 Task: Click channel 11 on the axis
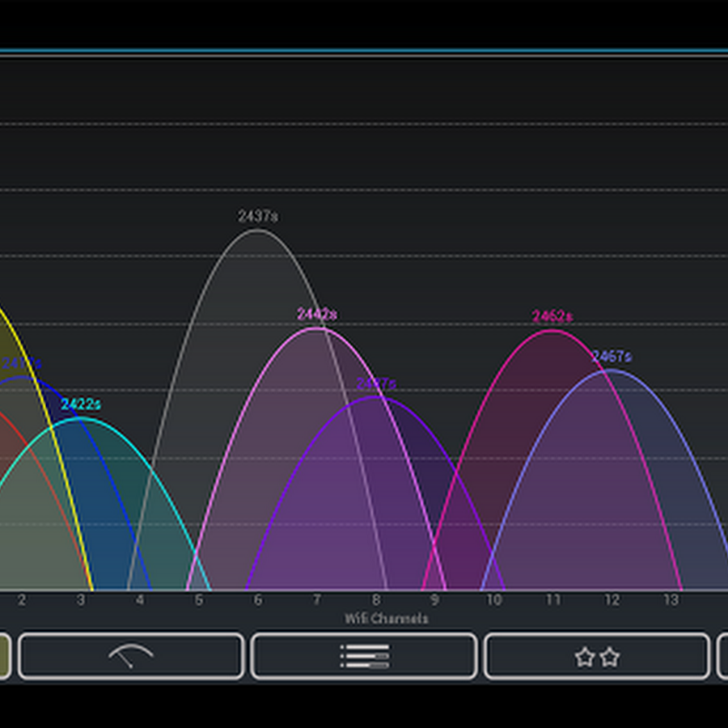click(x=552, y=600)
